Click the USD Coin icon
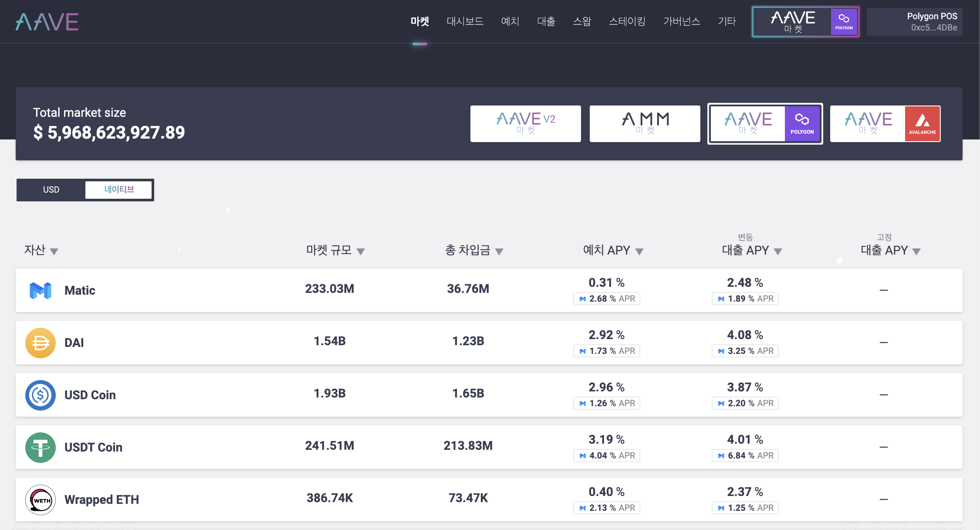Screen dimensions: 980x530 (41, 395)
